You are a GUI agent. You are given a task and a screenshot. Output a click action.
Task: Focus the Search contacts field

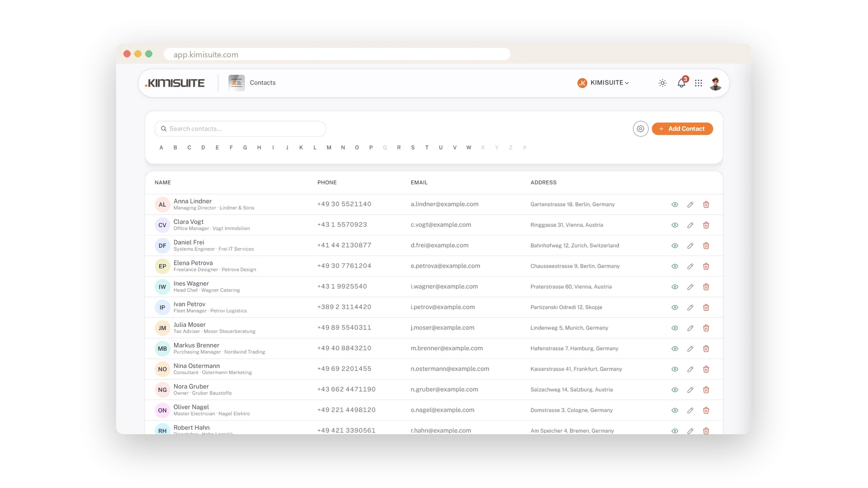tap(240, 129)
